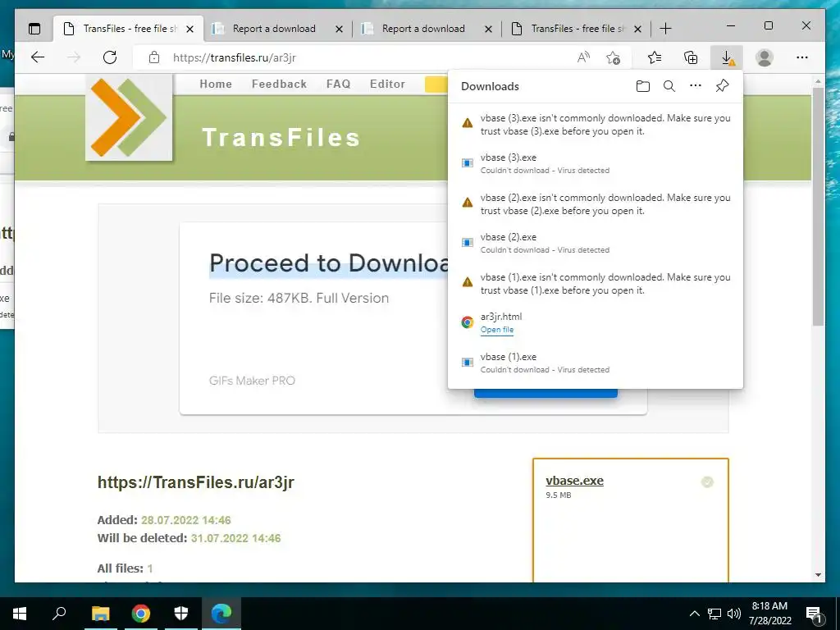Viewport: 840px width, 630px height.
Task: Switch to the first Report a download tab
Action: tap(274, 29)
